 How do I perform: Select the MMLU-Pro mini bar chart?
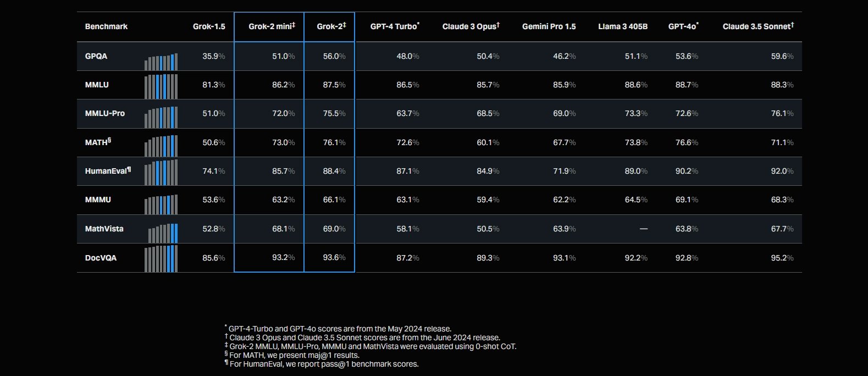point(161,117)
